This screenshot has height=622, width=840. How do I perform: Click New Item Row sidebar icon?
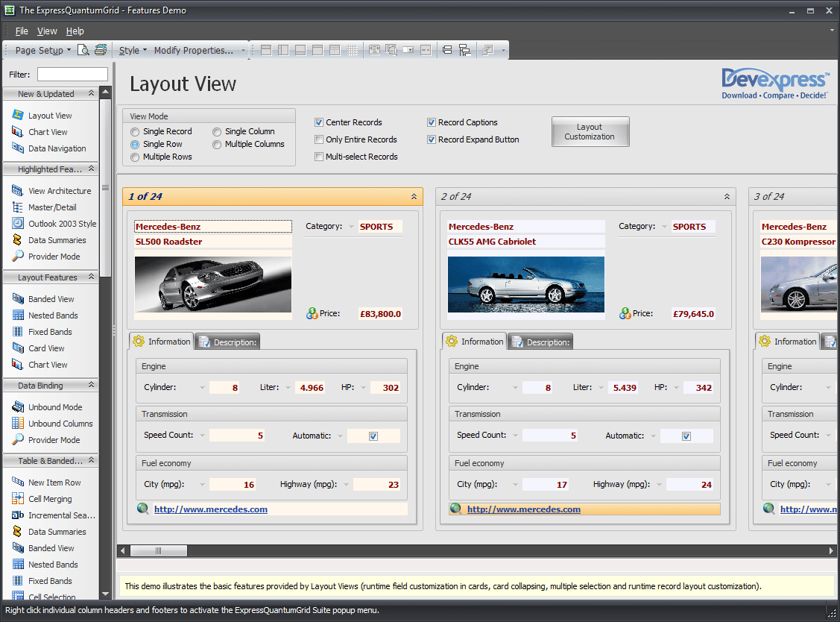(x=18, y=482)
